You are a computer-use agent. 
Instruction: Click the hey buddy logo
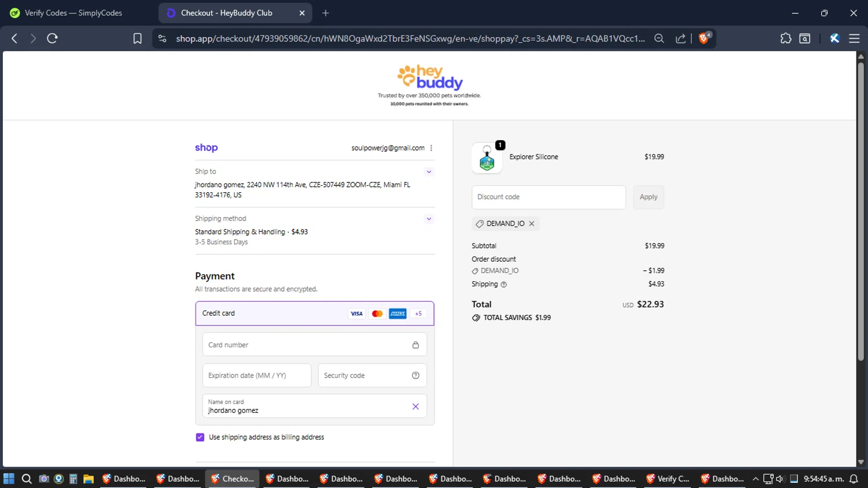click(x=429, y=78)
